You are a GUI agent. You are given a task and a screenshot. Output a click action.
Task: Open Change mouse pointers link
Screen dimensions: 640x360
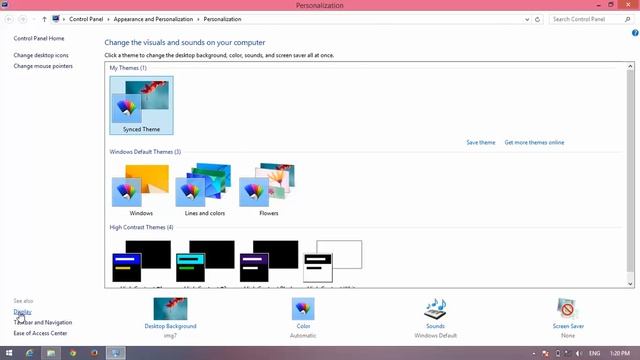43,66
